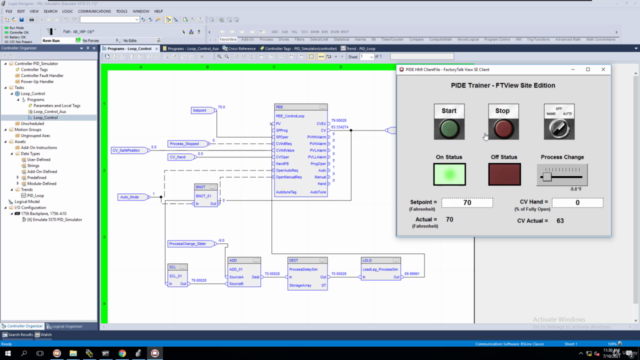Click the new sheet icon in editor toolbar

[107, 57]
